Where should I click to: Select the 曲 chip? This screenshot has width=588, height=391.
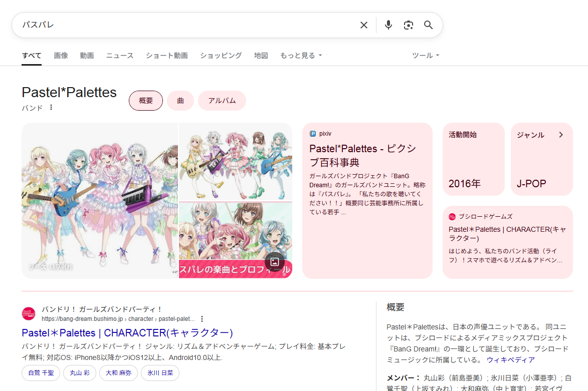[180, 101]
